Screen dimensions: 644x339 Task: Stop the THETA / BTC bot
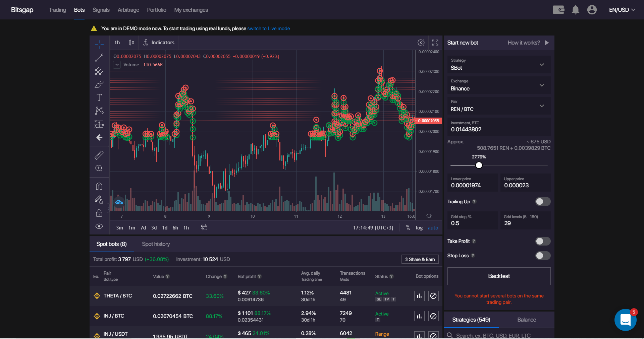(433, 296)
